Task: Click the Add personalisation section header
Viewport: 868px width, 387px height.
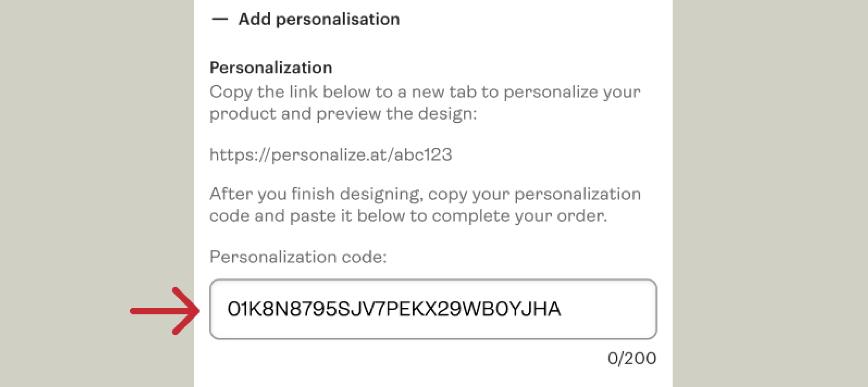Action: pyautogui.click(x=319, y=18)
